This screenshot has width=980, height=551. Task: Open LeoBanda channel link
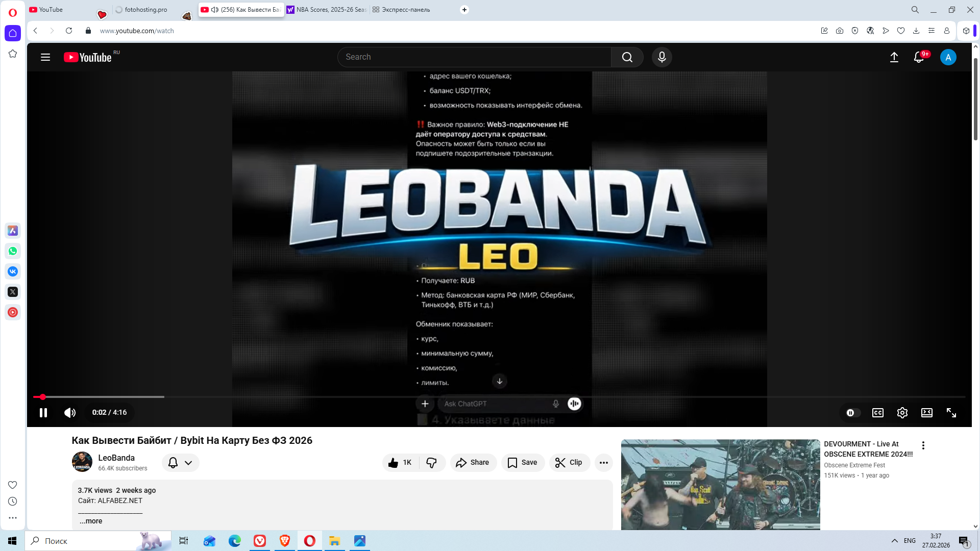116,458
